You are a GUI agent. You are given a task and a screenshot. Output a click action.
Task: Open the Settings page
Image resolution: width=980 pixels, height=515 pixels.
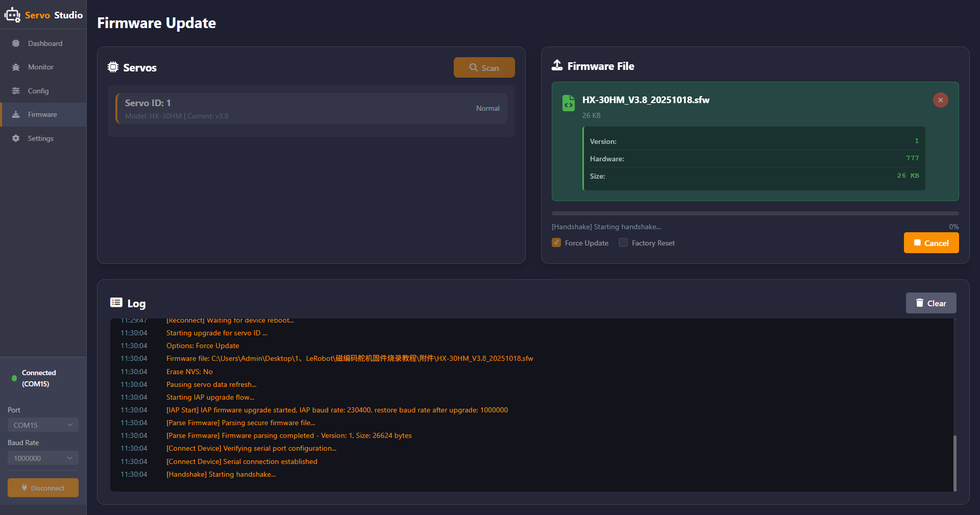[43, 138]
